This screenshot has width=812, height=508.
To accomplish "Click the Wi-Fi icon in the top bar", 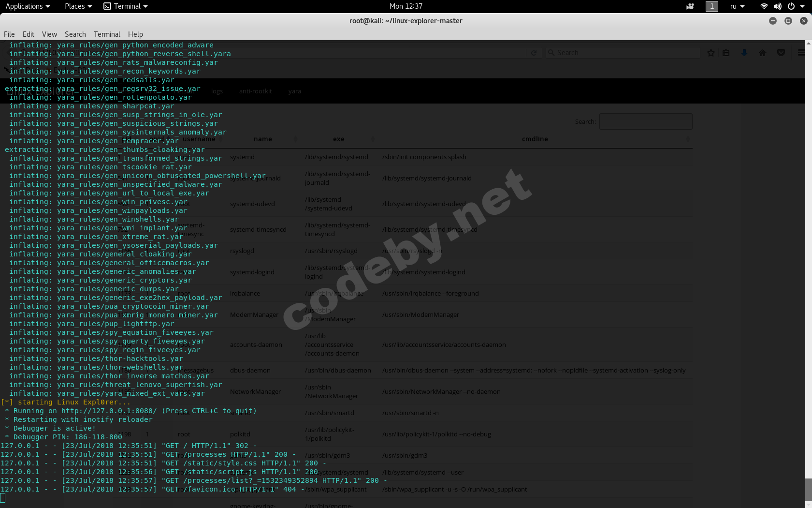I will pos(764,6).
